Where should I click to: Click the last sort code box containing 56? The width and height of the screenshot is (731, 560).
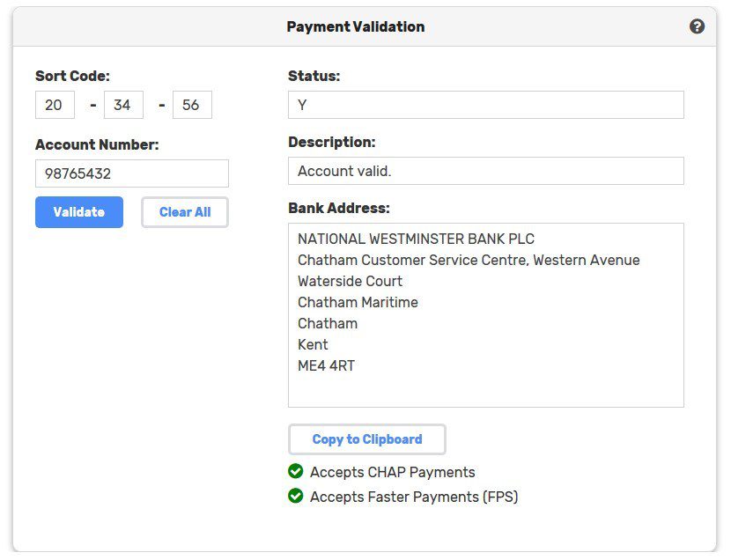pyautogui.click(x=192, y=105)
